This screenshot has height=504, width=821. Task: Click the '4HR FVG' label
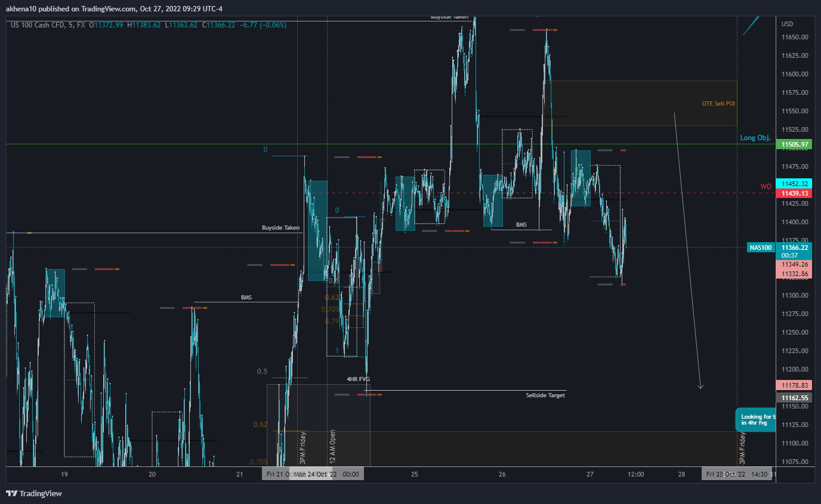[359, 379]
